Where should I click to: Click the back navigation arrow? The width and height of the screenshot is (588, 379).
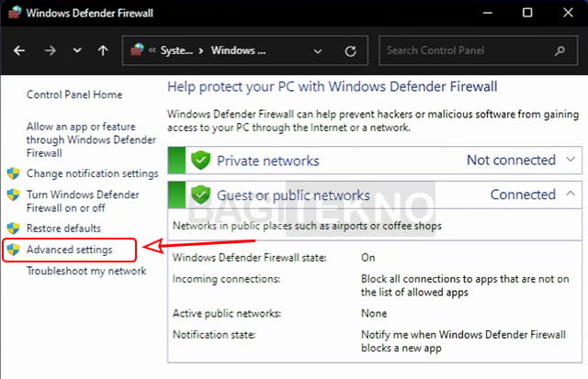click(x=20, y=50)
